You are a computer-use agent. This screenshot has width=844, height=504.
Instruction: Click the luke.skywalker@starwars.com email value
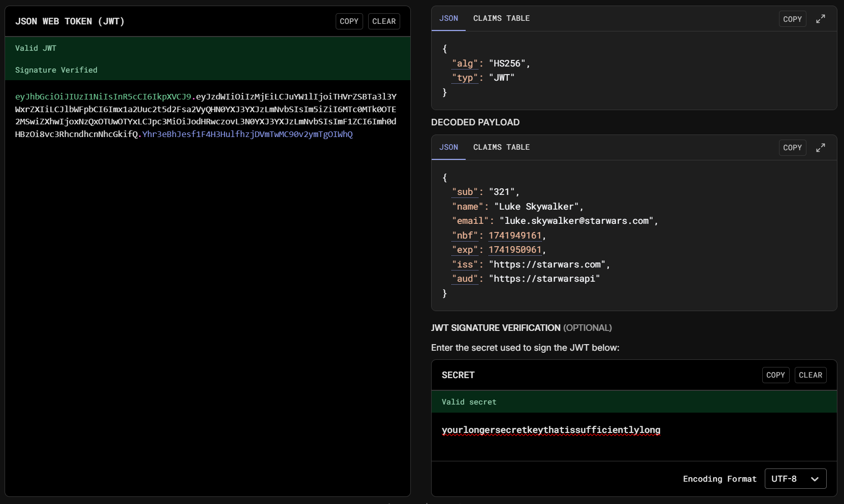click(576, 221)
